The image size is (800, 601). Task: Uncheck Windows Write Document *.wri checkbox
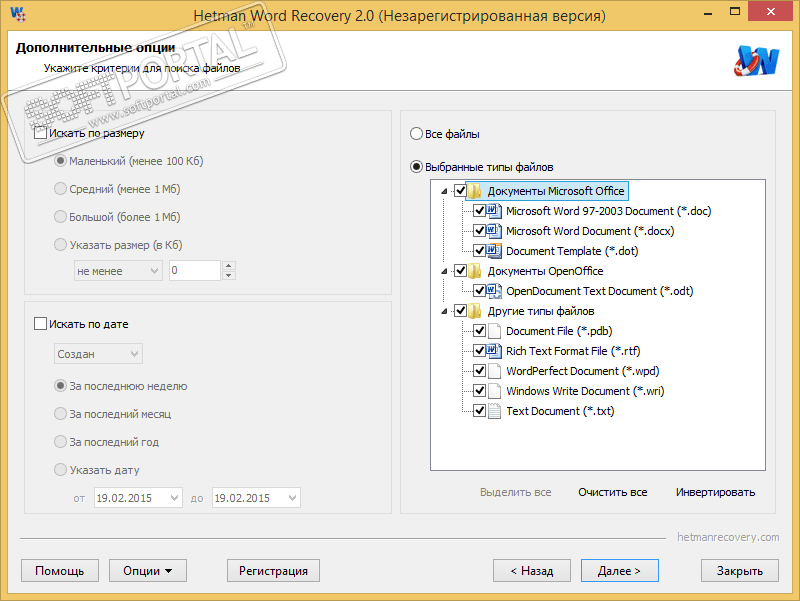coord(479,391)
